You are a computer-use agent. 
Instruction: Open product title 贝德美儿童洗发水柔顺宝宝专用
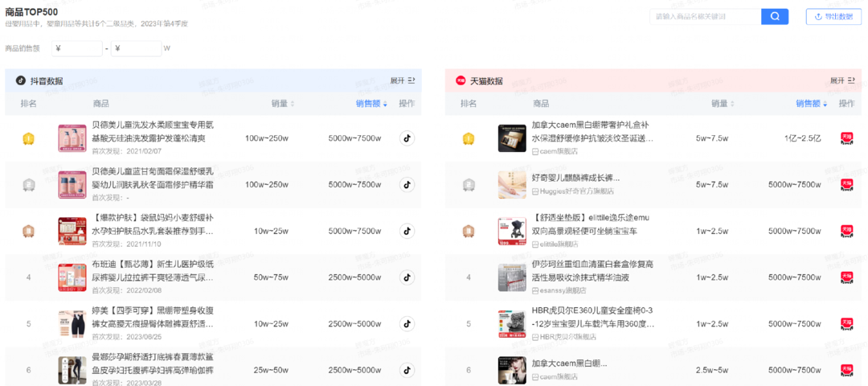pyautogui.click(x=153, y=132)
